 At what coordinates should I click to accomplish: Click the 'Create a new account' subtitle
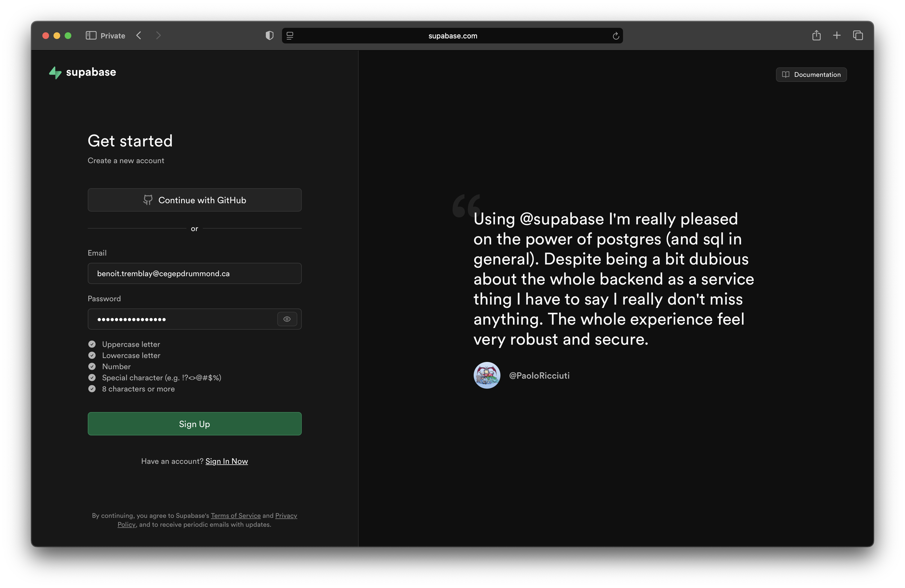point(126,161)
